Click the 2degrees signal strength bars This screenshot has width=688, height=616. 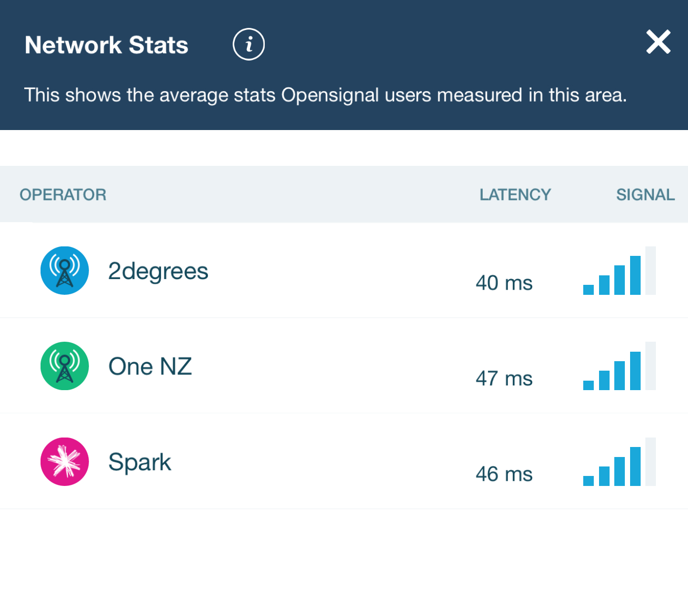[619, 271]
